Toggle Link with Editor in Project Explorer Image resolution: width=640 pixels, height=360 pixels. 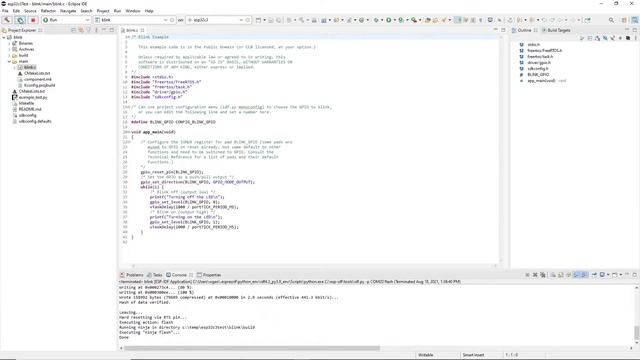coord(81,30)
